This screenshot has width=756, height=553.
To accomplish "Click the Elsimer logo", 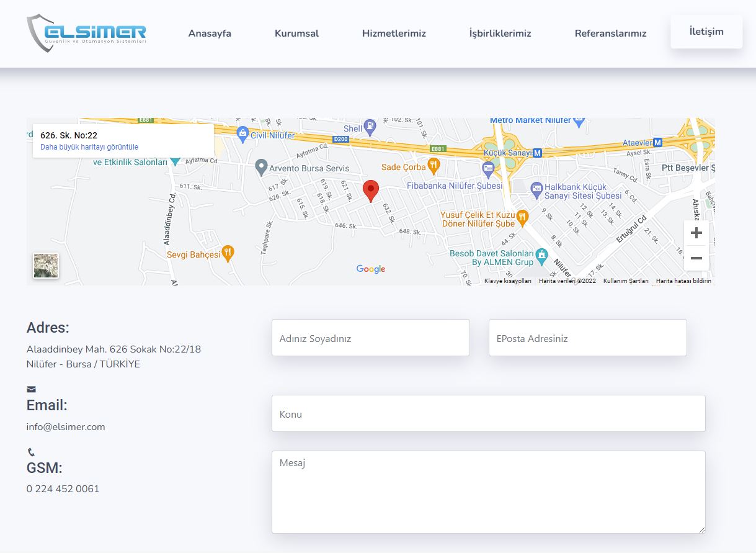I will click(87, 33).
